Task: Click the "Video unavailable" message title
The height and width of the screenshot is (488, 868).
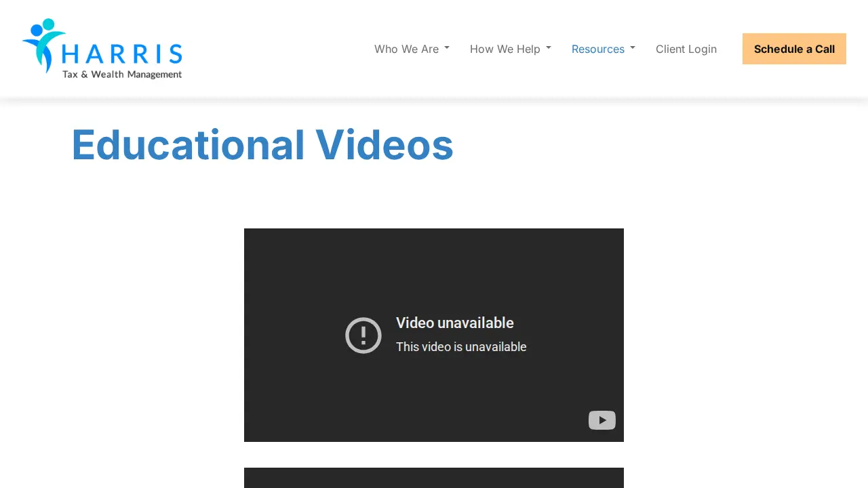Action: 455,323
